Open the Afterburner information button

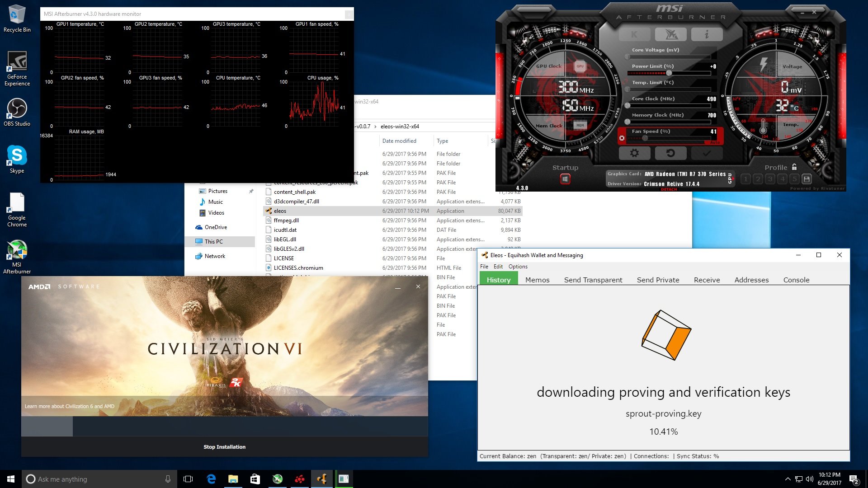click(x=707, y=34)
